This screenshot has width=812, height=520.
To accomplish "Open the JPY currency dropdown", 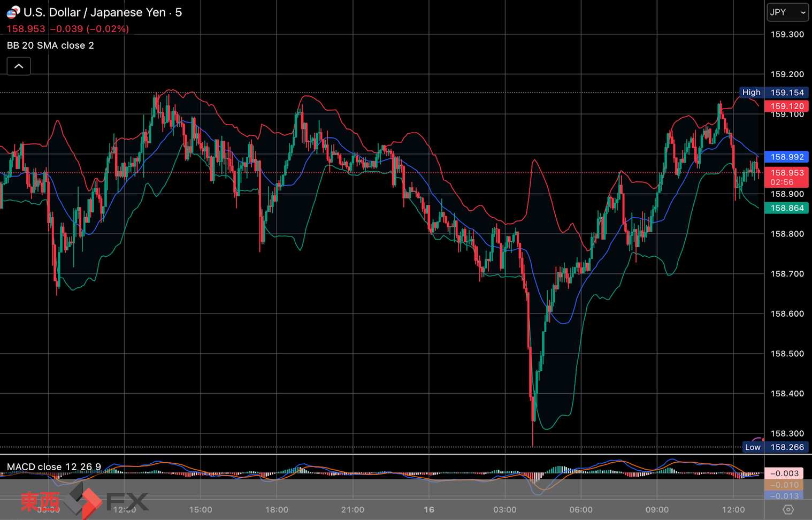I will click(787, 12).
